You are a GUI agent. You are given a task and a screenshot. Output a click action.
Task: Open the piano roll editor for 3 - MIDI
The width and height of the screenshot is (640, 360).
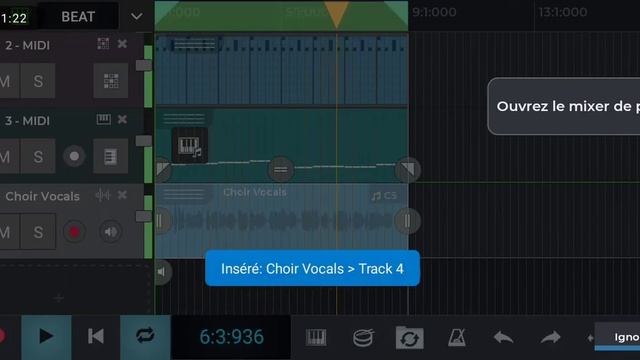pos(111,156)
